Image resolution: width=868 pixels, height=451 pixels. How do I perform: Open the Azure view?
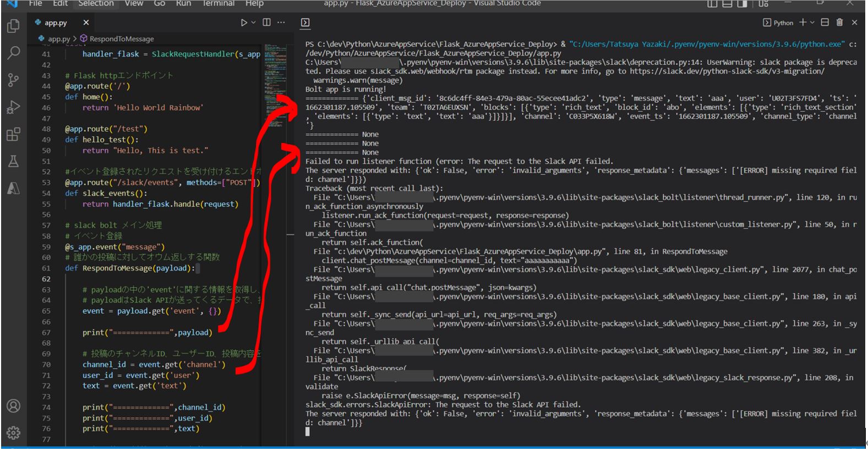[x=13, y=188]
